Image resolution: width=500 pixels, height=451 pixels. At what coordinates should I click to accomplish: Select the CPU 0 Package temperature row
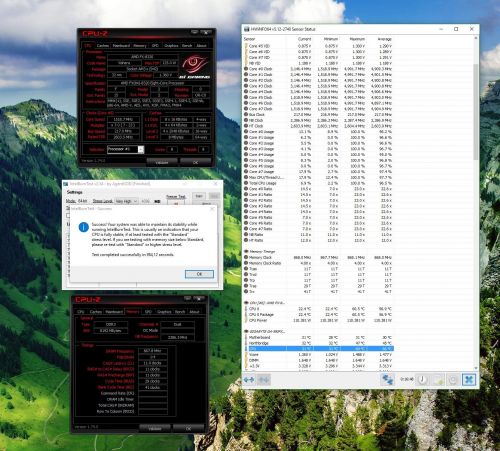(318, 314)
